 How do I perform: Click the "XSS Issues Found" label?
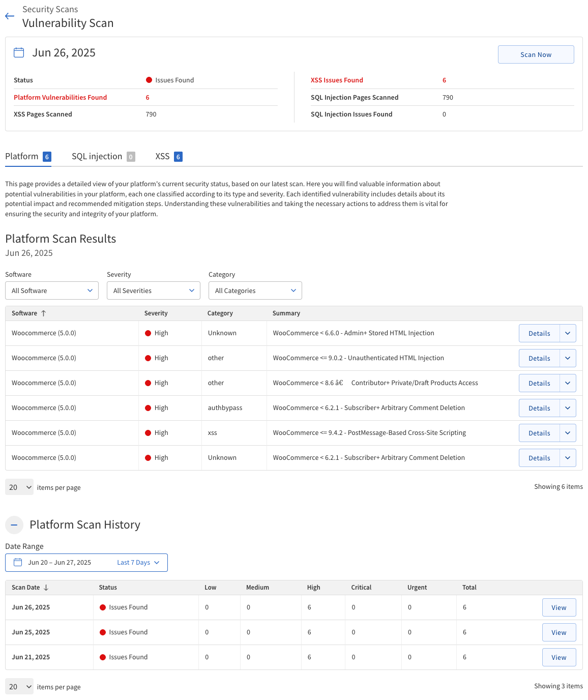[x=337, y=80]
